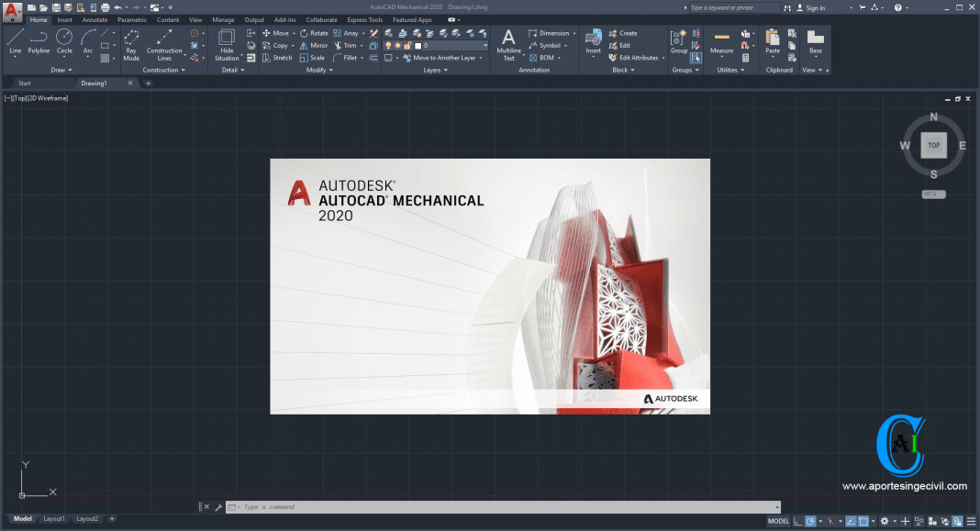The height and width of the screenshot is (531, 980).
Task: Toggle object snap tracking in status bar
Action: coord(851,521)
